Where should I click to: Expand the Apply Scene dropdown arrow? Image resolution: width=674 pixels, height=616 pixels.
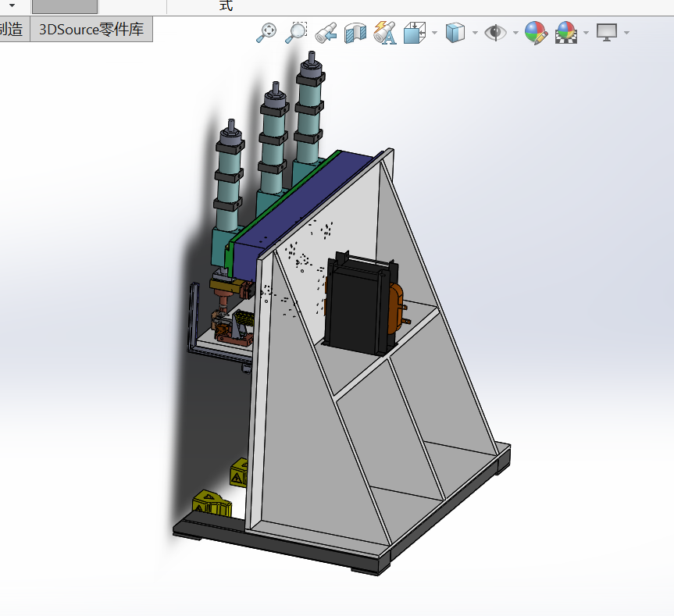586,33
